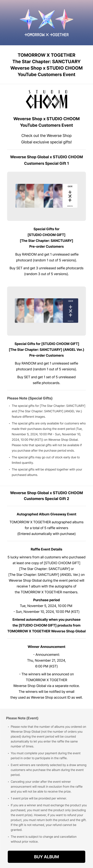Image resolution: width=93 pixels, height=868 pixels.
Task: Click the Customers Special Gift 2 heading
Action: (47, 496)
